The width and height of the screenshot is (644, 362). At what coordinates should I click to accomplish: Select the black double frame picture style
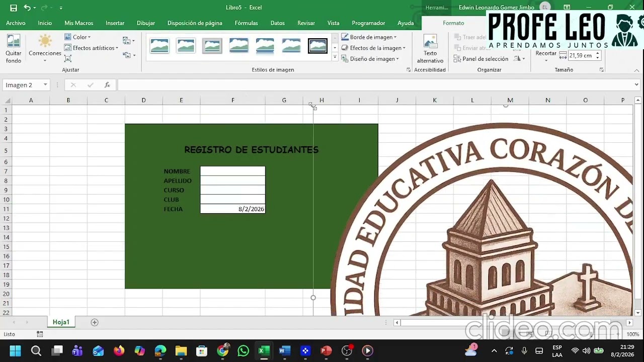(x=317, y=46)
